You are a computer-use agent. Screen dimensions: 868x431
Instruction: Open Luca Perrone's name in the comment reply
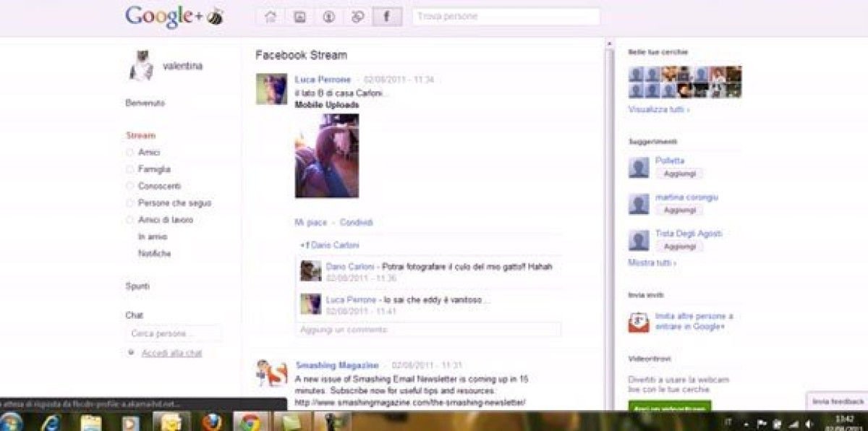(x=351, y=299)
